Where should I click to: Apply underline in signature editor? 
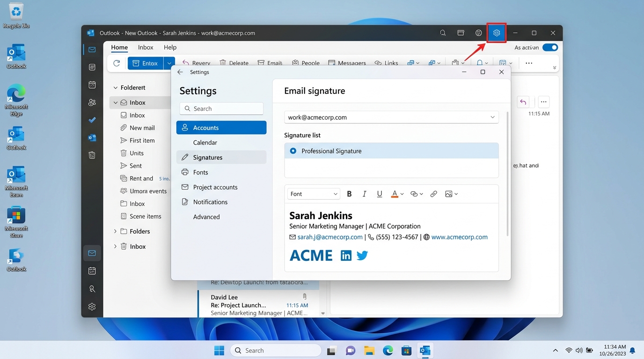380,194
